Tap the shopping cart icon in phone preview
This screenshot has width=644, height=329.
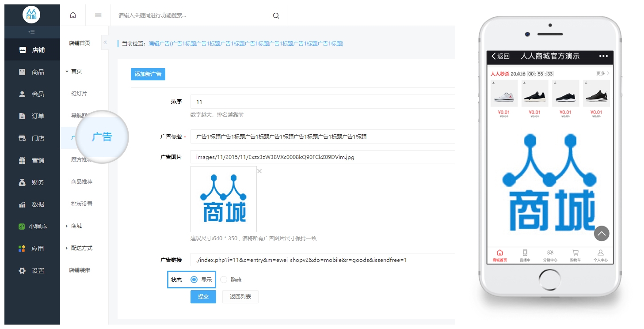575,253
